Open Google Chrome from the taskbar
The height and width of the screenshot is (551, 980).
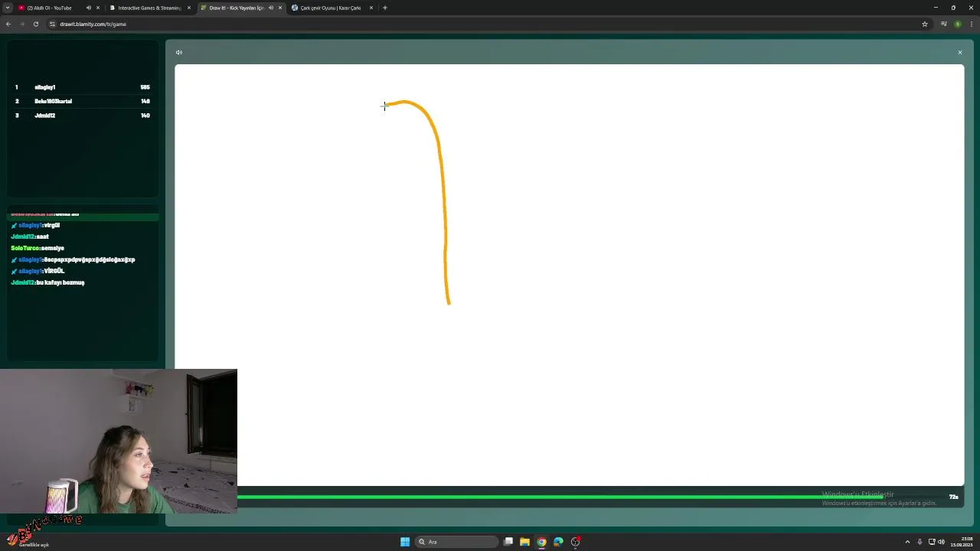click(541, 542)
